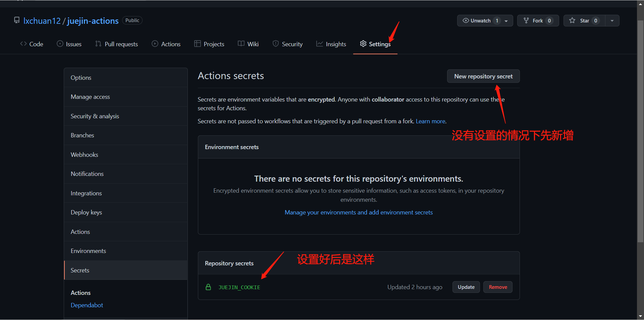Click New repository secret button
Viewport: 644px width, 320px height.
coord(483,76)
